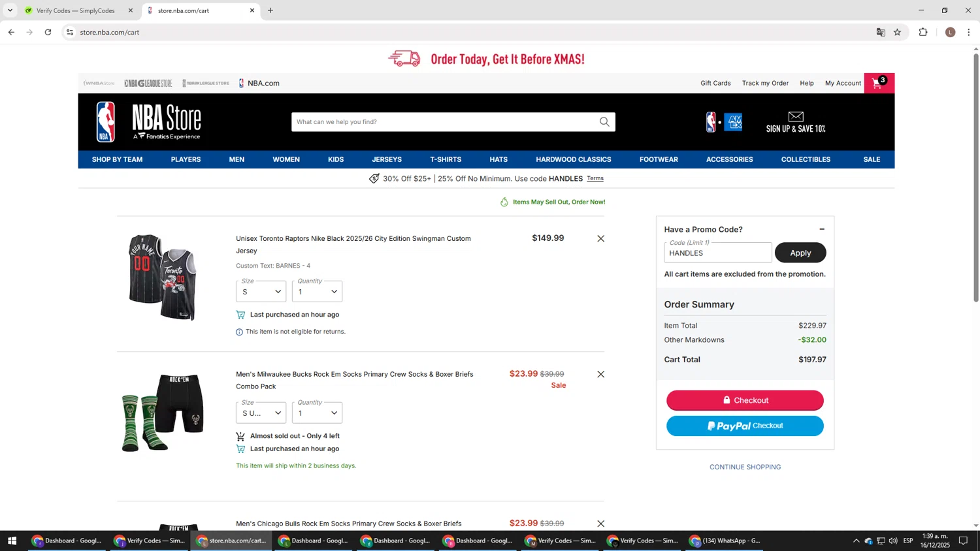This screenshot has width=980, height=551.
Task: Open the NBA 2K League Store logo
Action: (206, 83)
